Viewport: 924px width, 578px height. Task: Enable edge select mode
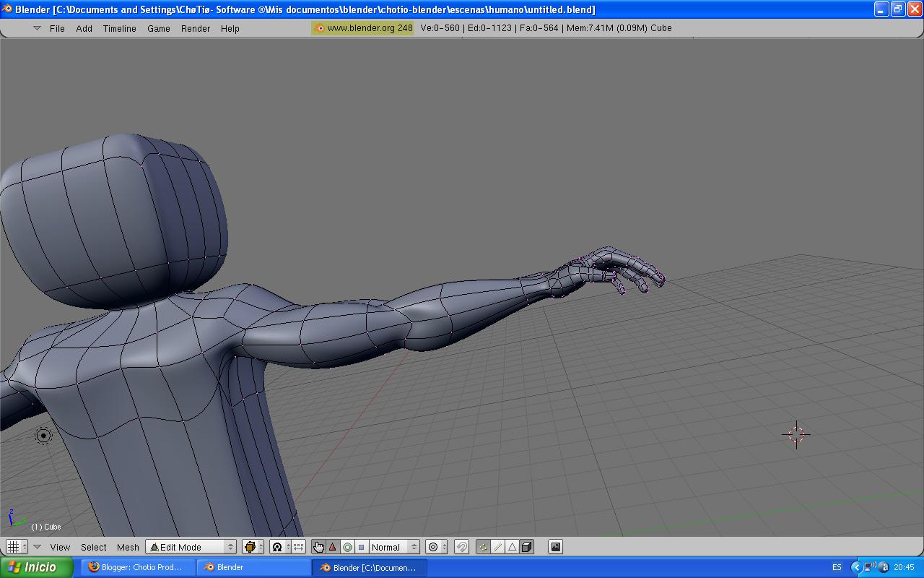click(498, 547)
